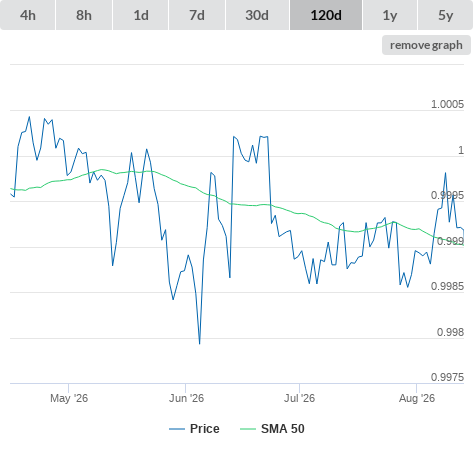Toggle the Price series legend label
The image size is (474, 455).
(205, 429)
